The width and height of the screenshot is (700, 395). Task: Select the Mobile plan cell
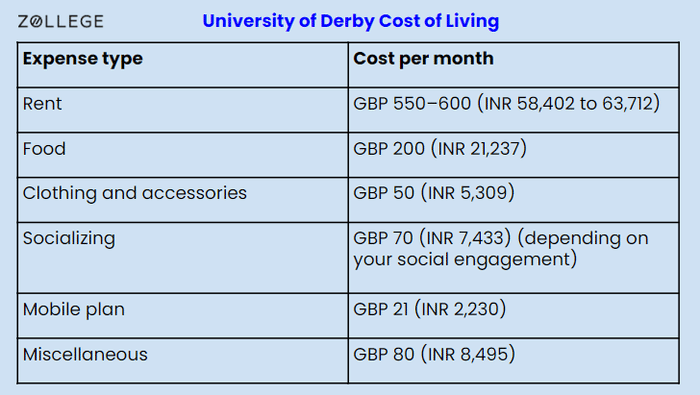click(x=183, y=316)
